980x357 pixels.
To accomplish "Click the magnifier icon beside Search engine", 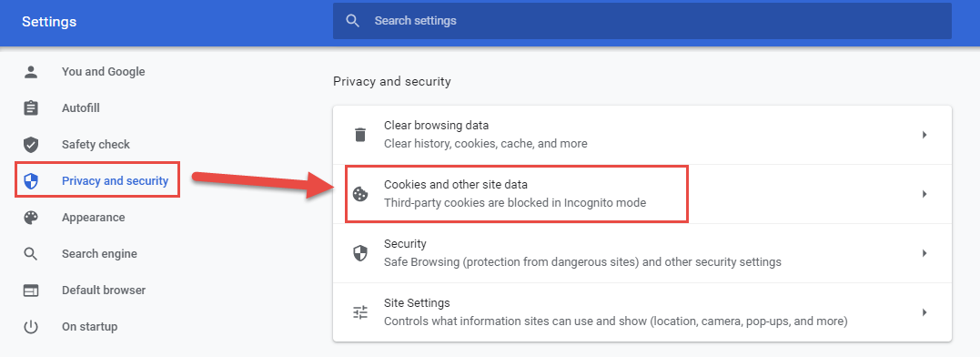I will (x=31, y=254).
